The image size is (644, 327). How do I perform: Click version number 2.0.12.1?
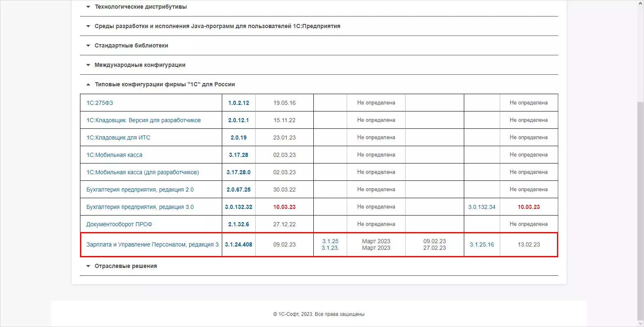click(x=239, y=120)
